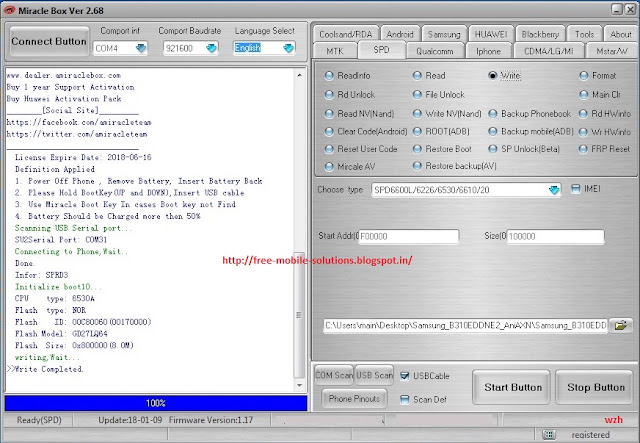Select the Write radio button
The image size is (640, 443).
coord(493,76)
